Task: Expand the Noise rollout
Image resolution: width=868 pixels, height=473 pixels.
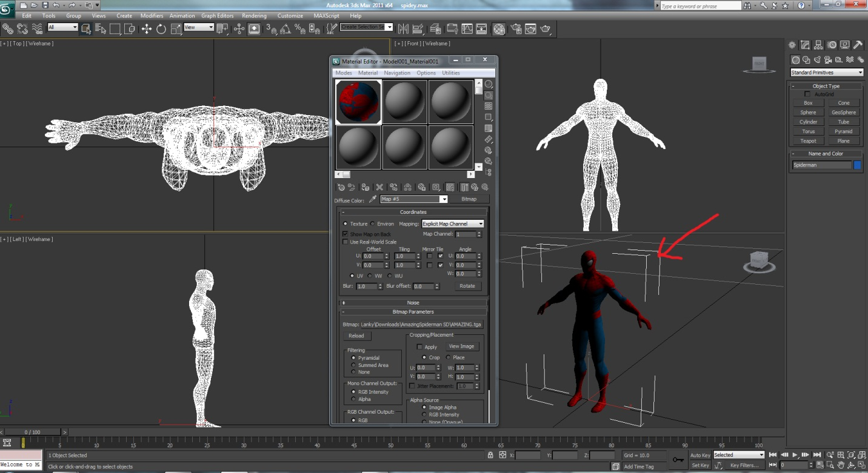Action: tap(413, 303)
